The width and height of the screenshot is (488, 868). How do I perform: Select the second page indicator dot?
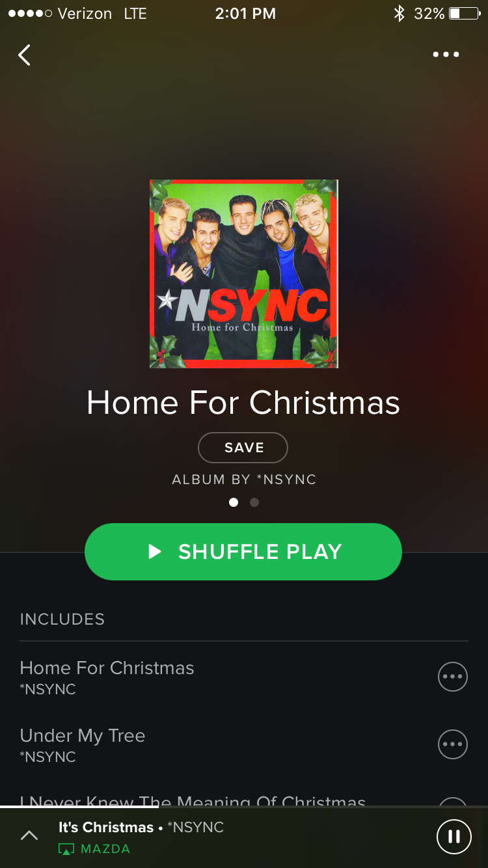[x=254, y=502]
